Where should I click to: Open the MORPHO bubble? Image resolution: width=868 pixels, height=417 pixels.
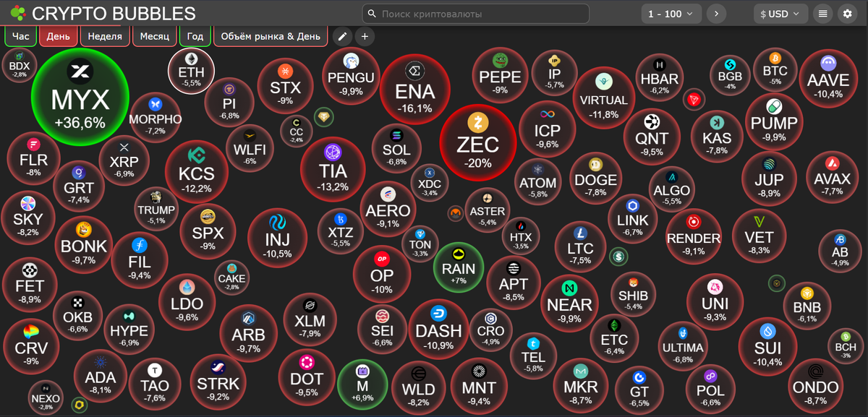[156, 118]
